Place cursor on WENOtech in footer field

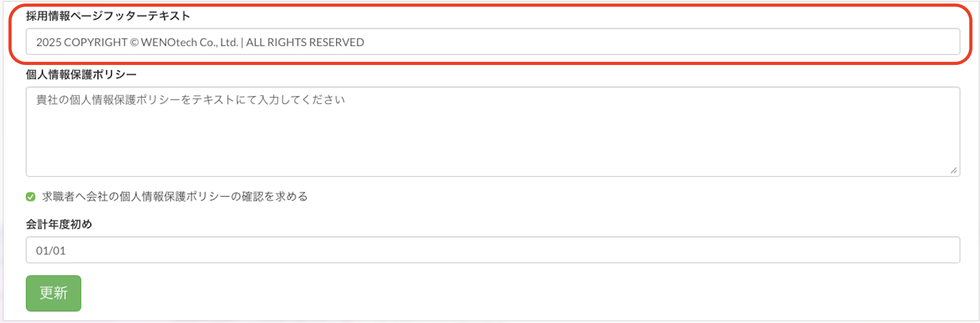pyautogui.click(x=169, y=42)
